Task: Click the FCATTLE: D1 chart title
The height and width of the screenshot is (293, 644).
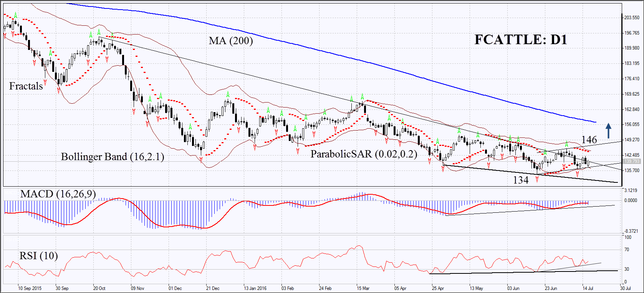Action: pyautogui.click(x=521, y=40)
